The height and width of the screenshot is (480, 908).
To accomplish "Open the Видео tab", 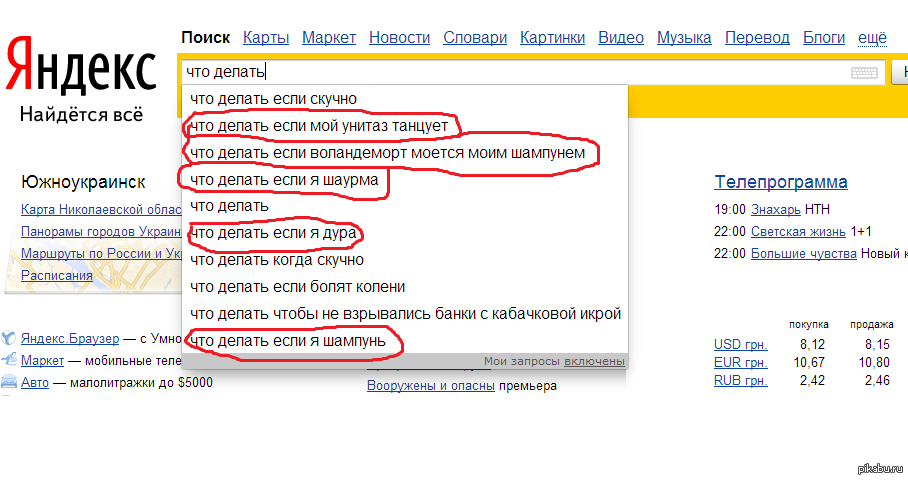I will click(x=621, y=38).
